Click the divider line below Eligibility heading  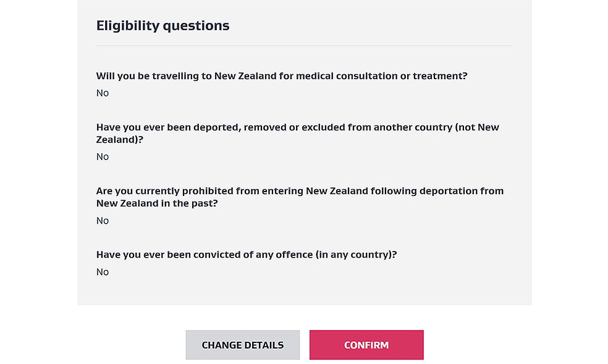[305, 46]
